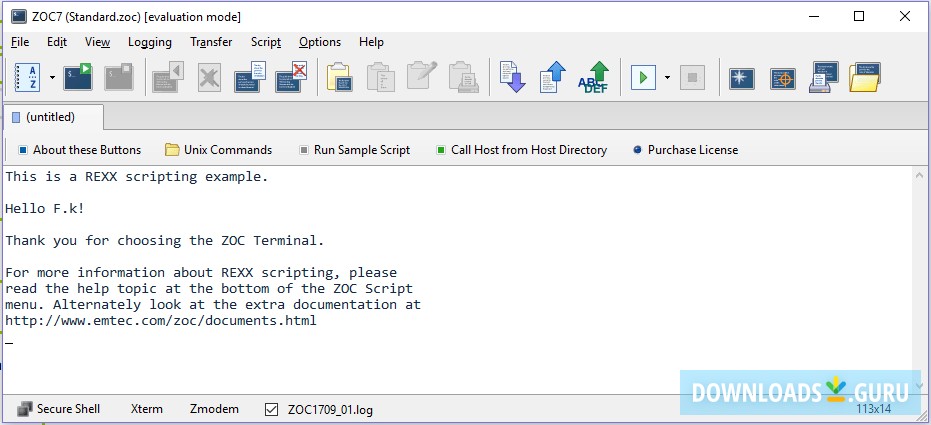Click the greyed edit clipboard pencil icon
931x425 pixels.
coord(422,76)
